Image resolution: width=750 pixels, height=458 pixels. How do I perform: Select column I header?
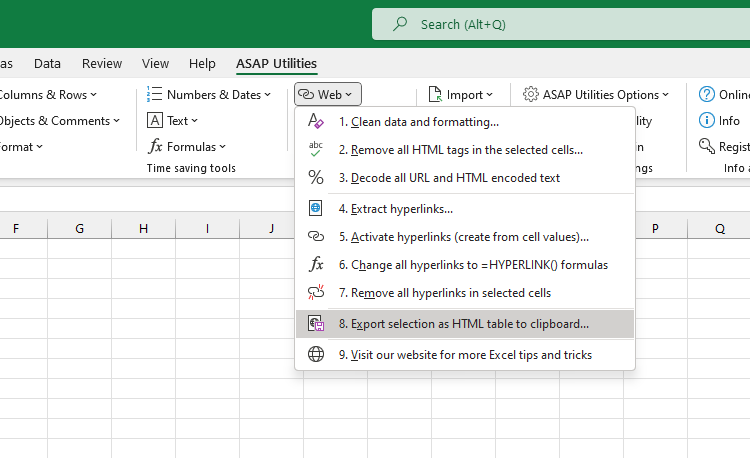pyautogui.click(x=208, y=229)
